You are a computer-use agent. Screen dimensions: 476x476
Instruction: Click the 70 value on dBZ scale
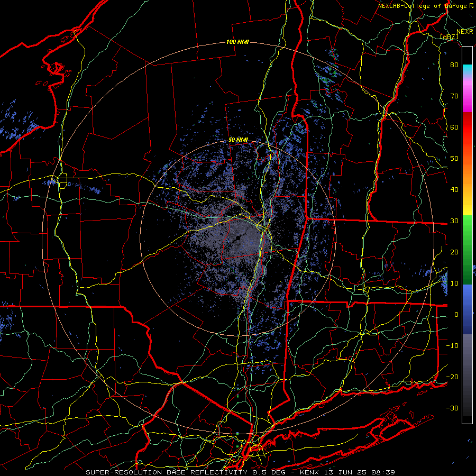454,96
